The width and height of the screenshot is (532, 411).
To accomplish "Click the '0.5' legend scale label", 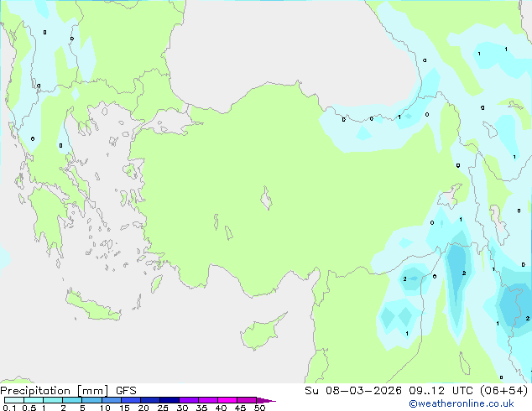I will [x=29, y=408].
